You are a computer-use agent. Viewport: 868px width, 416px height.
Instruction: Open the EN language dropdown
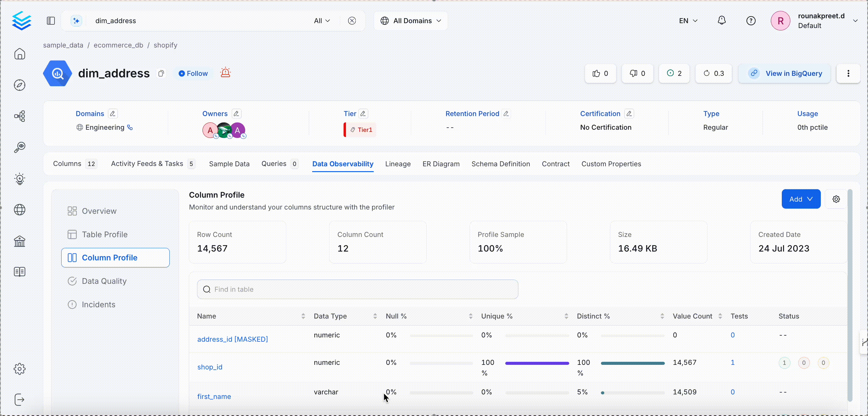688,21
